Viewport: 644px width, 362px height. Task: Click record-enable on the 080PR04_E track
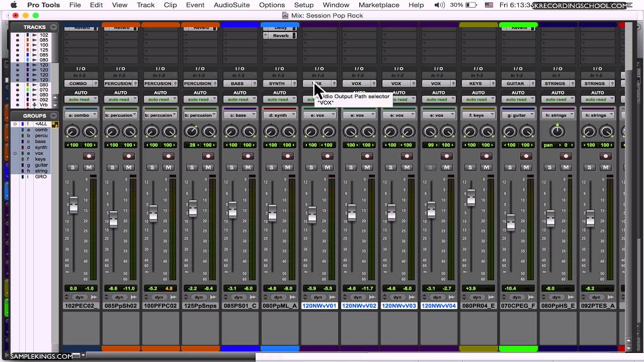487,156
